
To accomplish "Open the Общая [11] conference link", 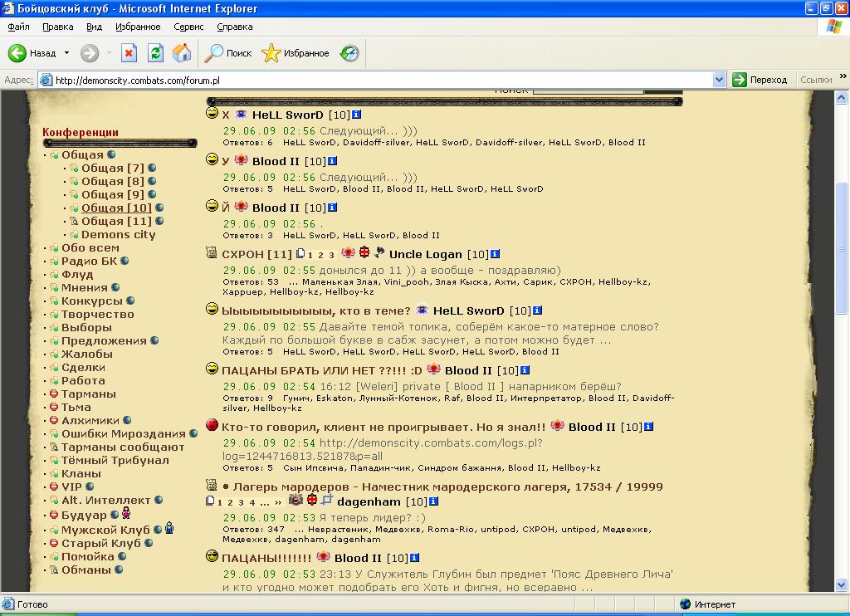I will click(116, 221).
